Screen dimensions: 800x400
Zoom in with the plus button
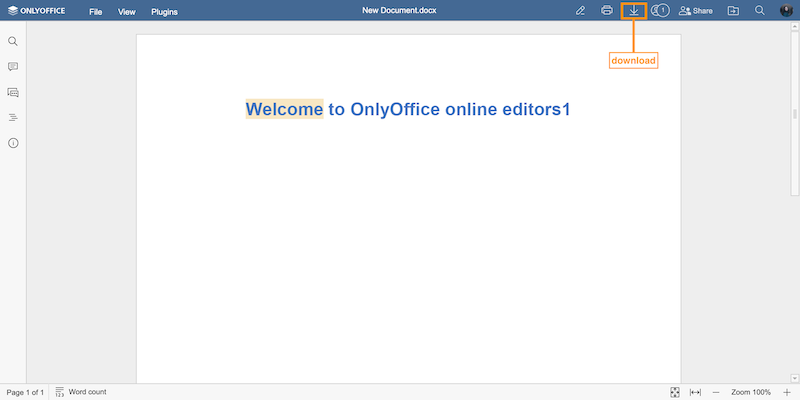[x=787, y=392]
